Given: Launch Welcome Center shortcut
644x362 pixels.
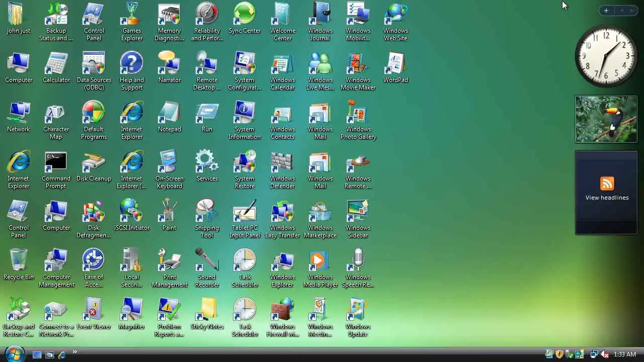Looking at the screenshot, I should pyautogui.click(x=283, y=22).
